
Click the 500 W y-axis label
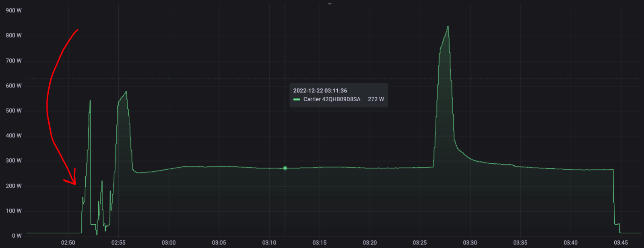[14, 111]
